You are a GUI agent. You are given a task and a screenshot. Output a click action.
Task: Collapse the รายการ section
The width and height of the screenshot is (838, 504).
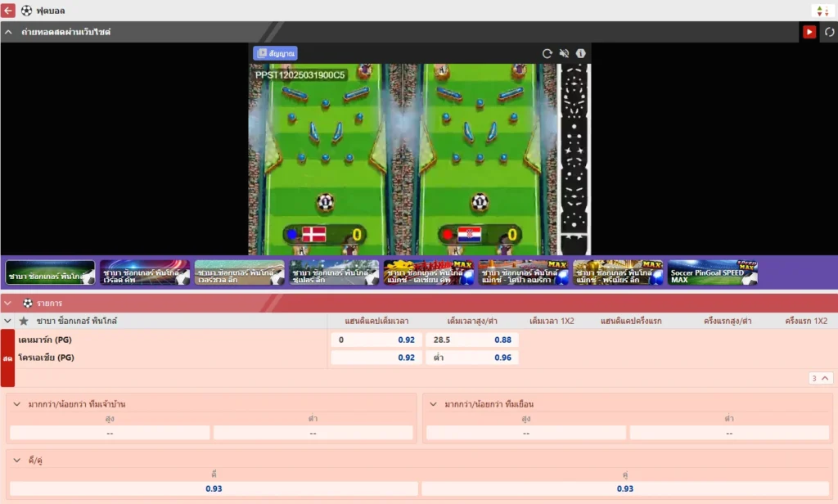(7, 303)
